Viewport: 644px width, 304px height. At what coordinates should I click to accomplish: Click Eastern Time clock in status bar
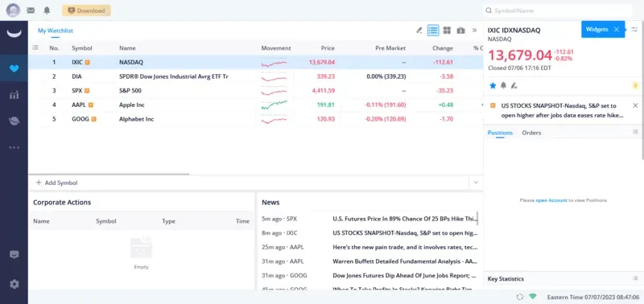(593, 297)
